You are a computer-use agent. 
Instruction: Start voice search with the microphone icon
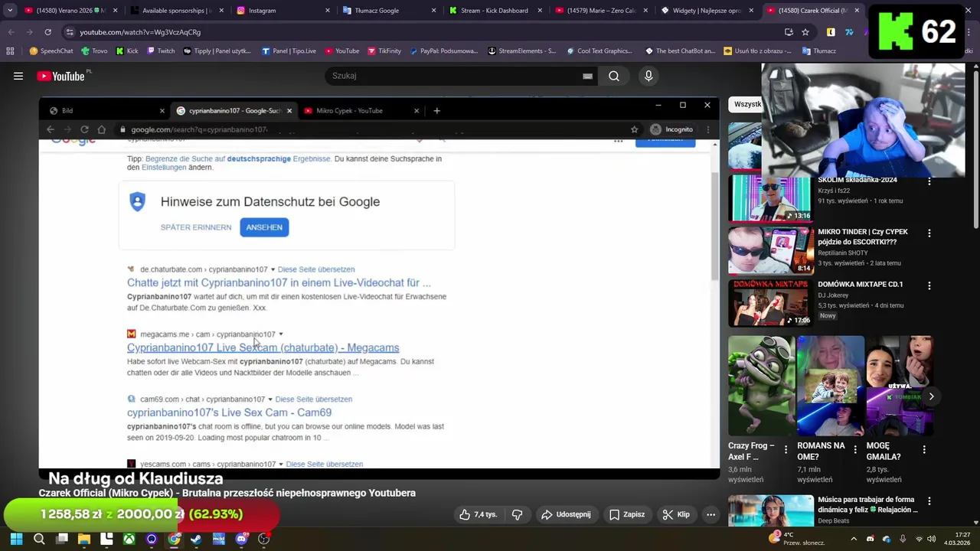coord(648,76)
